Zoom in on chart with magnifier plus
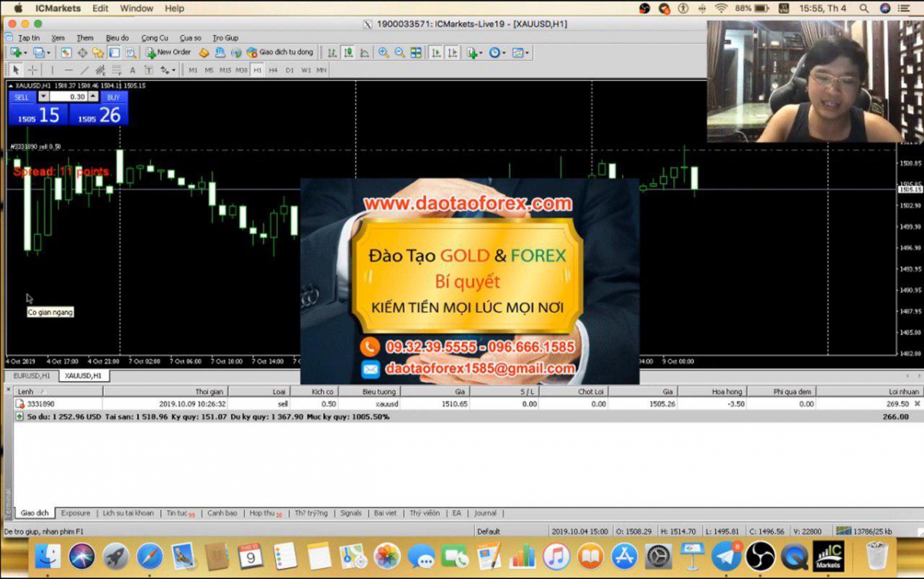 click(x=383, y=52)
